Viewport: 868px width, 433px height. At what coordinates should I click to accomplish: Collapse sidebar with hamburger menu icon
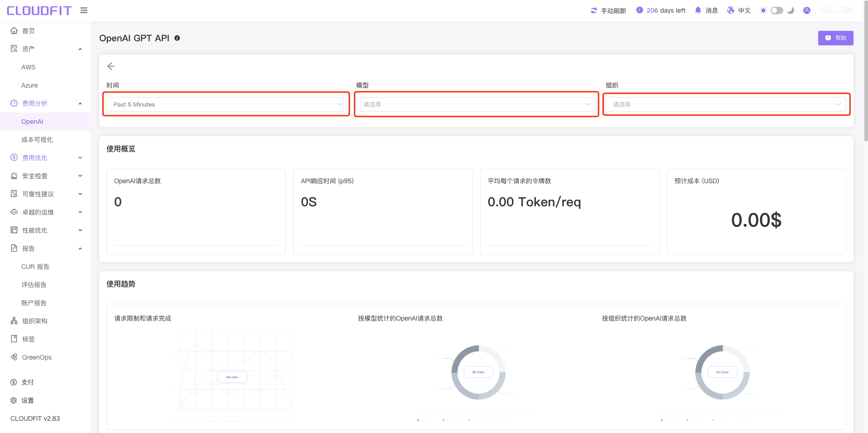(x=84, y=10)
